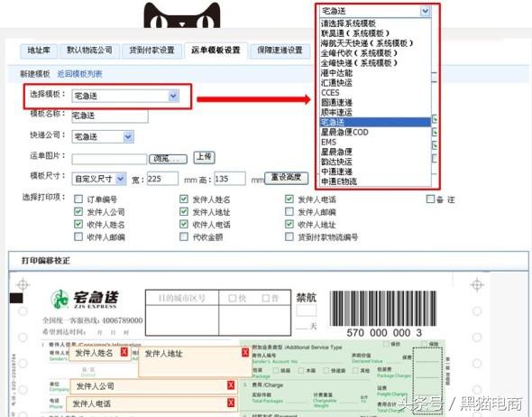Open the 选择模板 dropdown
532x417 pixels.
pyautogui.click(x=125, y=96)
